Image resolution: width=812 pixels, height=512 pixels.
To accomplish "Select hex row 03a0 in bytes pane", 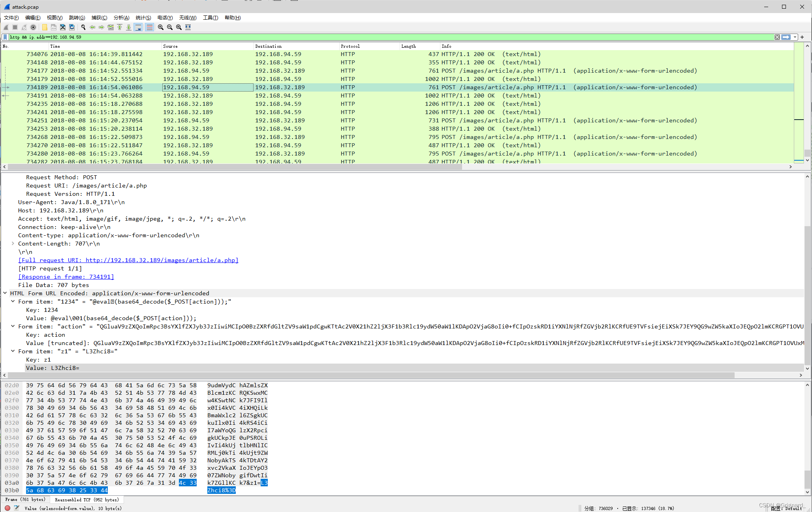I will [x=136, y=483].
